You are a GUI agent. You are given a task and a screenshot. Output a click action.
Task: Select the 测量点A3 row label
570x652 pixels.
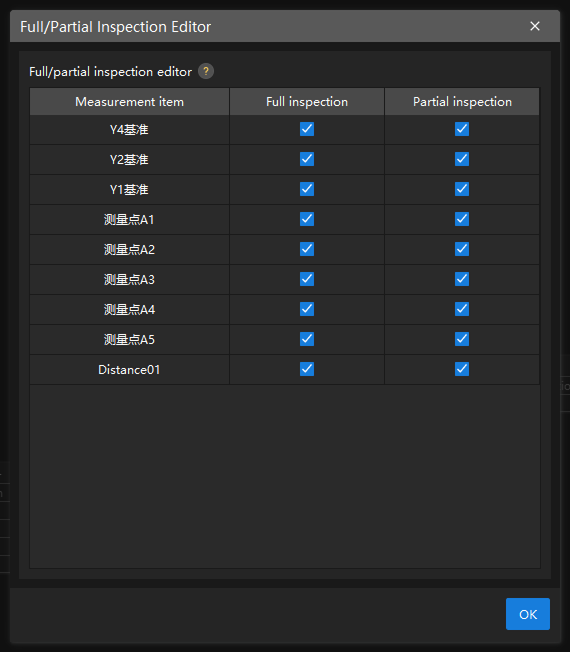pyautogui.click(x=129, y=279)
